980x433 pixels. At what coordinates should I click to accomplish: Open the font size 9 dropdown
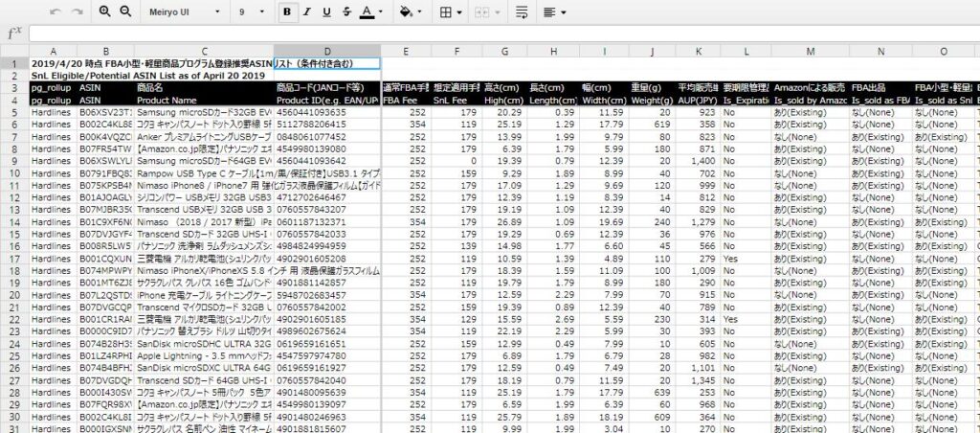point(252,11)
